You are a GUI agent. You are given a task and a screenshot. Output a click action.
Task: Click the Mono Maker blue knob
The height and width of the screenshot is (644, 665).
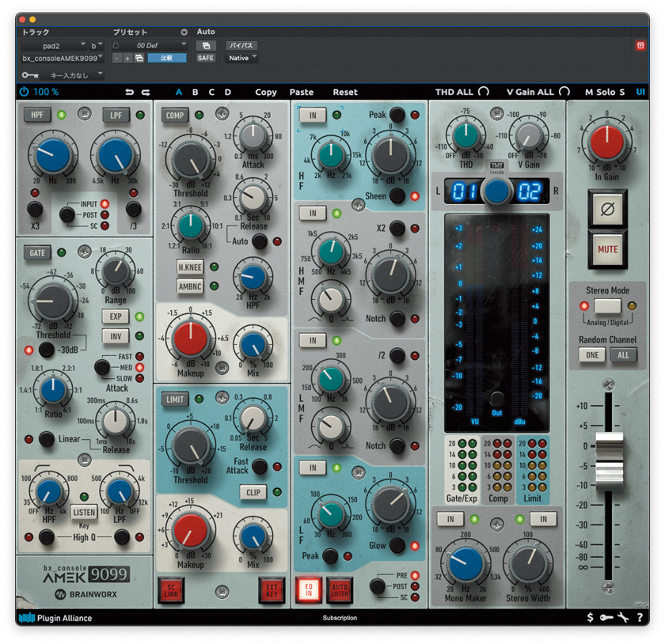click(x=465, y=563)
